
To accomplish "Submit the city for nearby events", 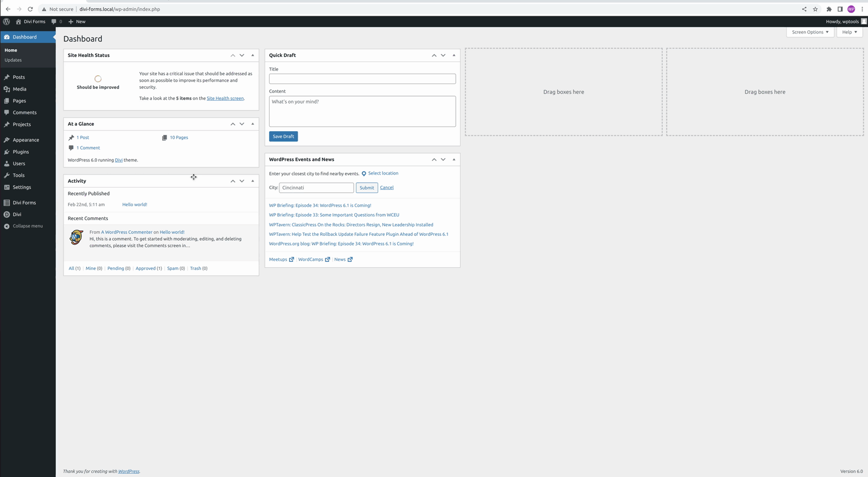I will (x=367, y=188).
